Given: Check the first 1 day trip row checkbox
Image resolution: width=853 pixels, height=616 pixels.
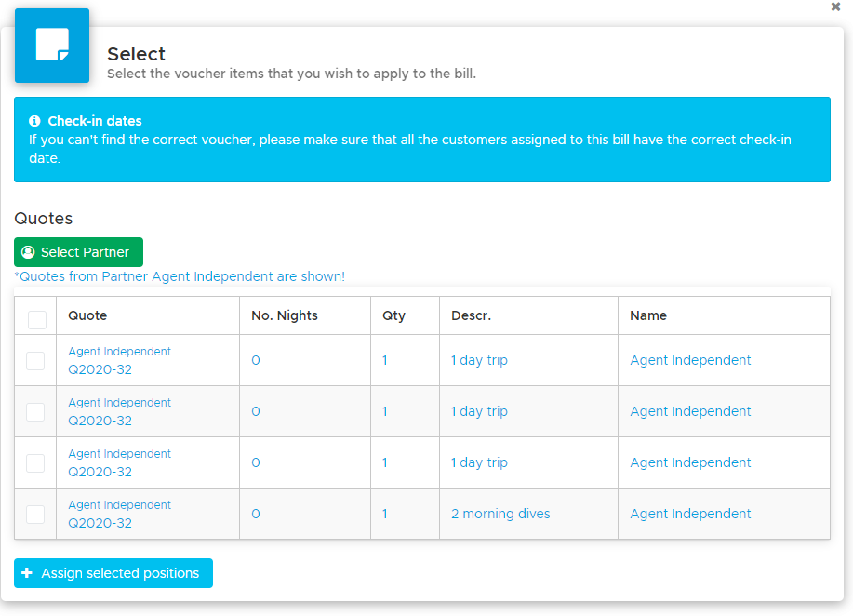Looking at the screenshot, I should coord(35,361).
